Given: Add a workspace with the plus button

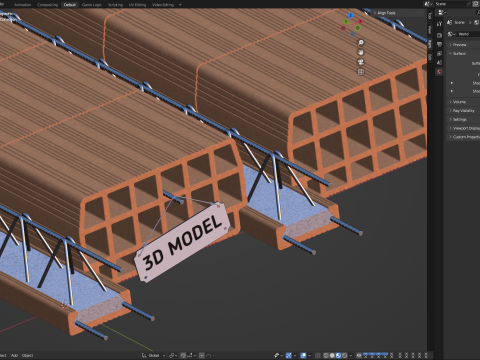Looking at the screenshot, I should pos(180,5).
